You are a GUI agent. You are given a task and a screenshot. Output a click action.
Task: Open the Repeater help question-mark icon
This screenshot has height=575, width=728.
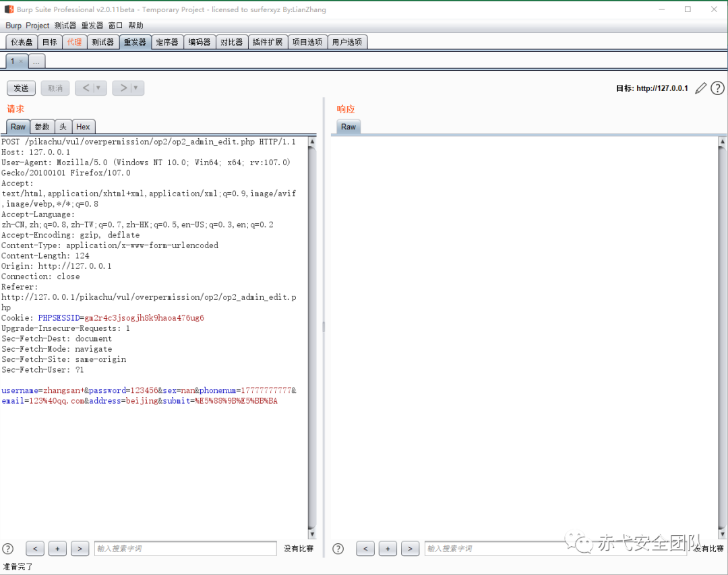pos(717,88)
